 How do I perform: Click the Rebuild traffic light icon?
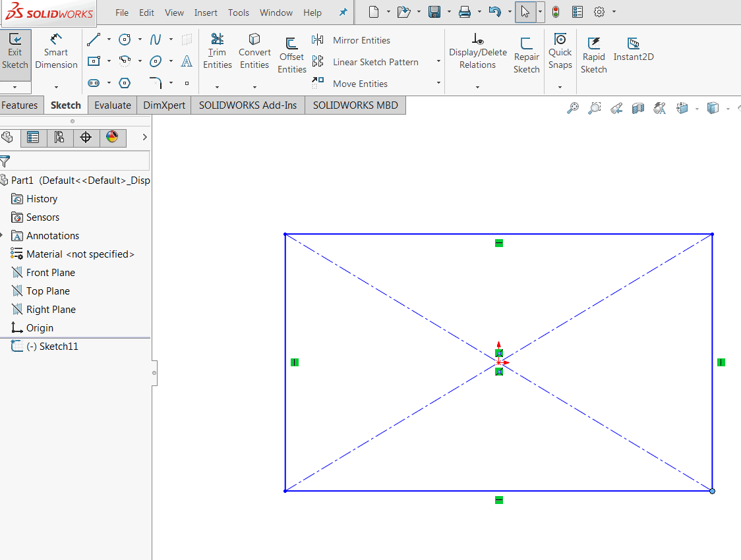(x=556, y=12)
